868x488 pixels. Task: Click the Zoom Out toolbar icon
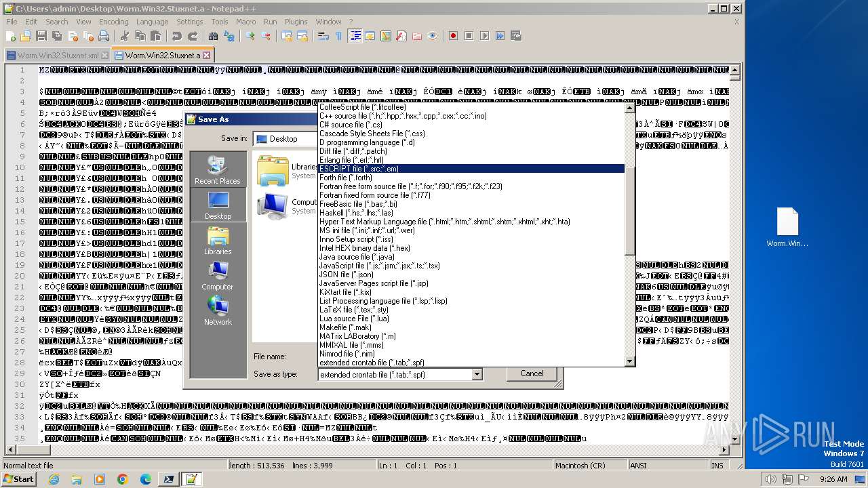pos(267,36)
